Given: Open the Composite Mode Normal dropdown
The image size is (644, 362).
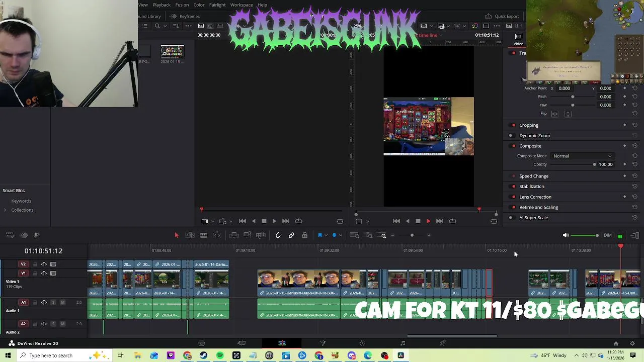Looking at the screenshot, I should click(x=582, y=156).
